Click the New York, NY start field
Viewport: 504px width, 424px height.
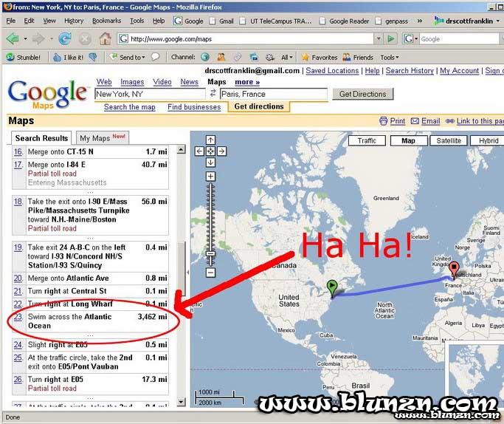(x=150, y=94)
